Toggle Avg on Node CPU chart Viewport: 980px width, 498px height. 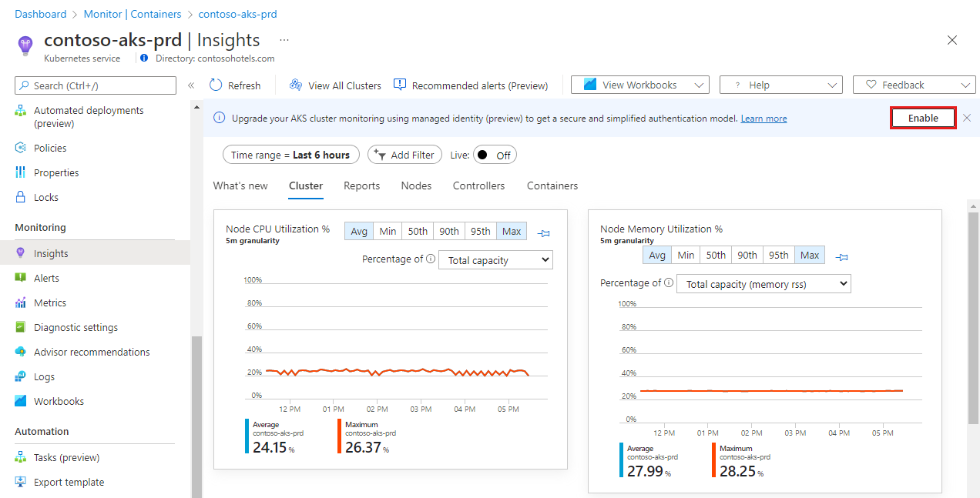359,231
